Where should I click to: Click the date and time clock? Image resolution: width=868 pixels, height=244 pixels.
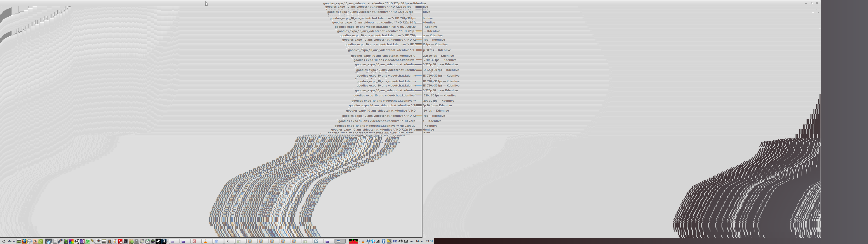[x=421, y=241]
